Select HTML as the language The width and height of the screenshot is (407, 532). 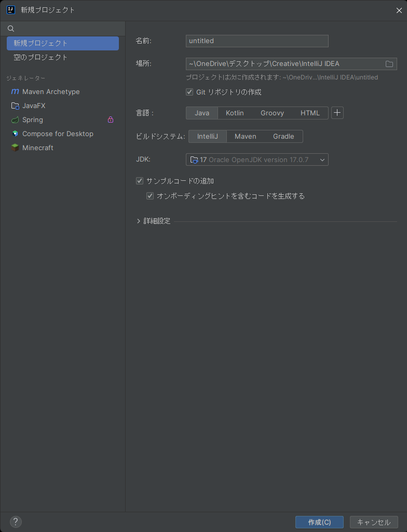tap(310, 113)
